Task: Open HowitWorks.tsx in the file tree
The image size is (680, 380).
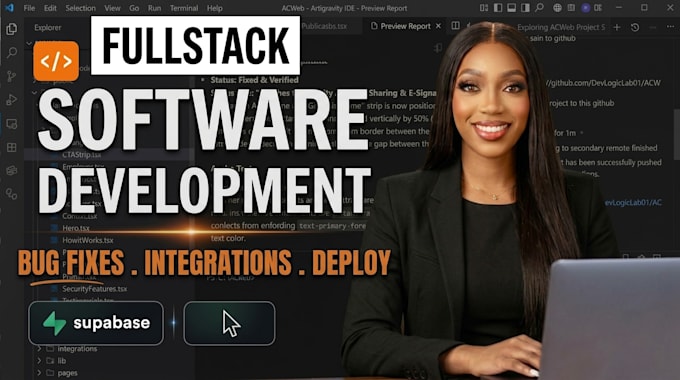Action: (x=88, y=240)
